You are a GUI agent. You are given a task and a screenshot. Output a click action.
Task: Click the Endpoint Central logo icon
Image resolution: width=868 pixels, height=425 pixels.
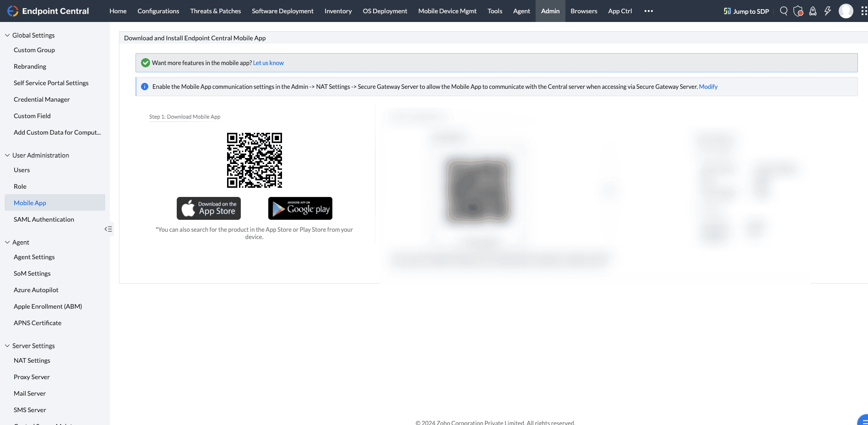[x=13, y=11]
